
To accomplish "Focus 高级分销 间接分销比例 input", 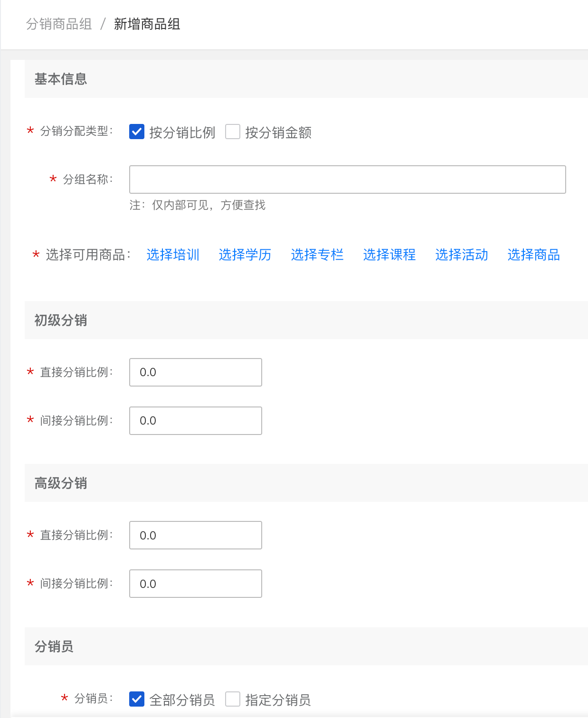I will pos(196,584).
